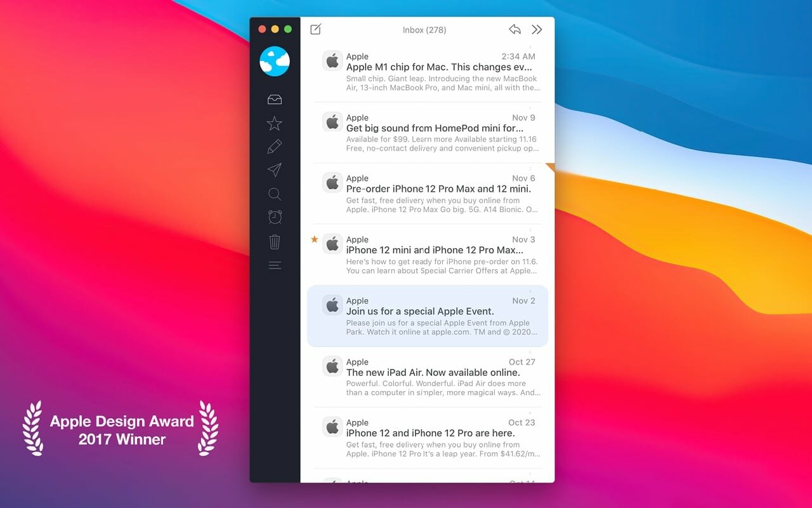
Task: Open Sent paper-plane icon in sidebar
Action: point(275,170)
